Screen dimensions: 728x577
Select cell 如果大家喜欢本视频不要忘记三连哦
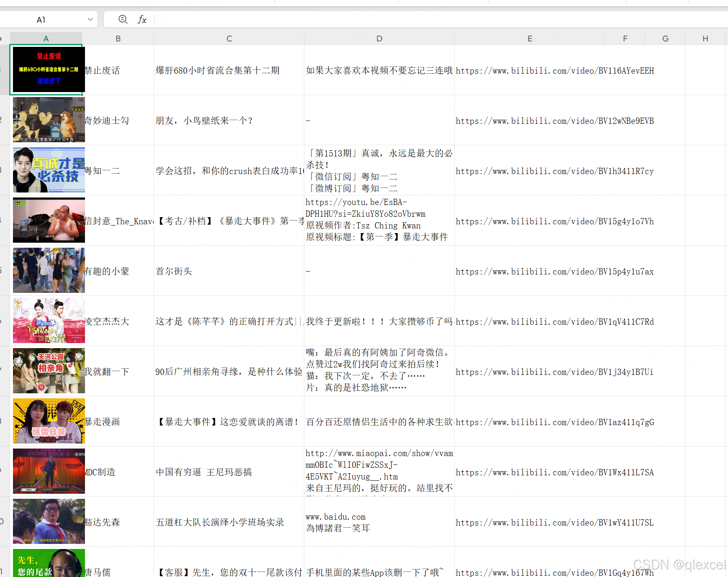coord(379,70)
